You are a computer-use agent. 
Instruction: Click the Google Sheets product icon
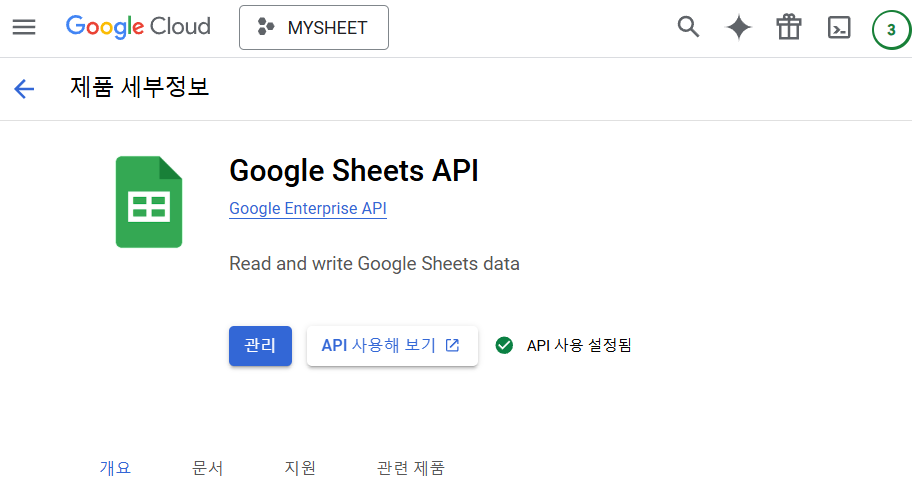click(x=149, y=202)
